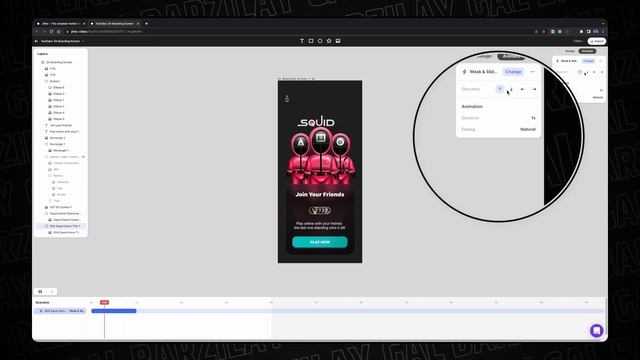This screenshot has height=360, width=640.
Task: Open the more options in the small animation panel
Action: pos(600,61)
